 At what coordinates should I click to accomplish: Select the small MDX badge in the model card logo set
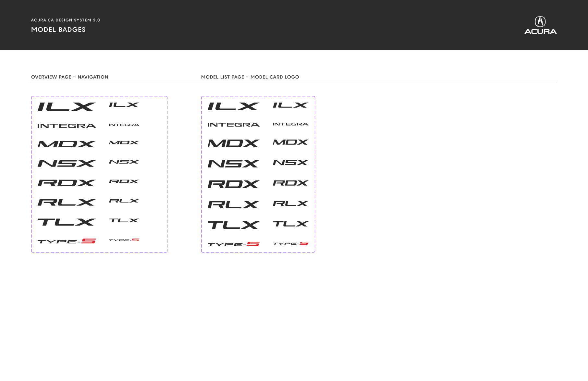tap(290, 142)
